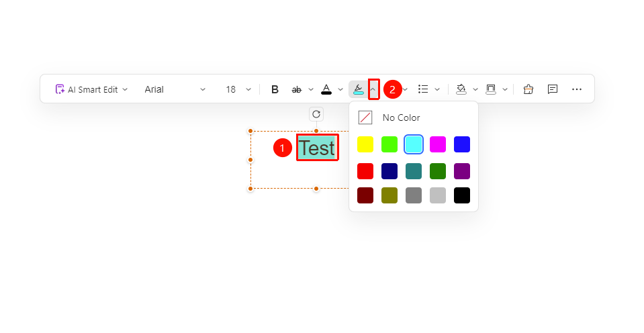The image size is (644, 333).
Task: Open the dropdown arrow left of list icon
Action: click(x=406, y=89)
